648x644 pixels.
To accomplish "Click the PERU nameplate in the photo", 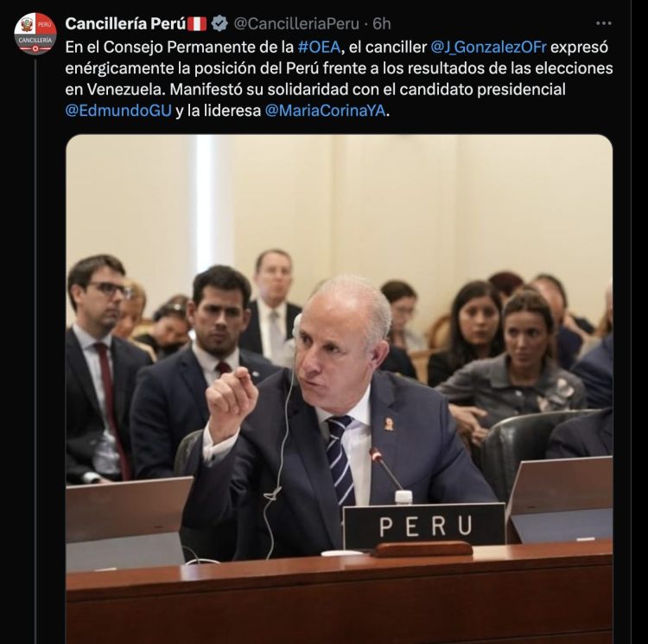I will [424, 526].
